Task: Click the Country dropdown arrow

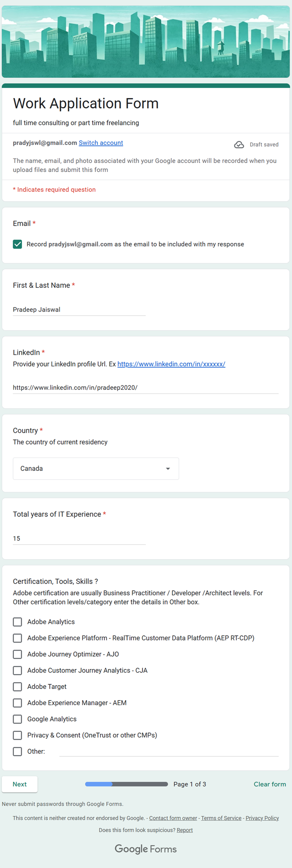Action: pyautogui.click(x=168, y=469)
